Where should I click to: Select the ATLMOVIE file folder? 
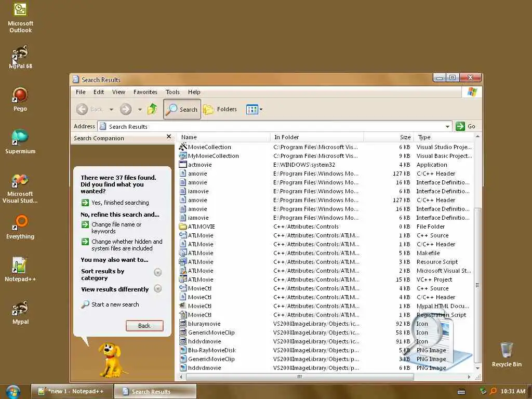pyautogui.click(x=201, y=227)
